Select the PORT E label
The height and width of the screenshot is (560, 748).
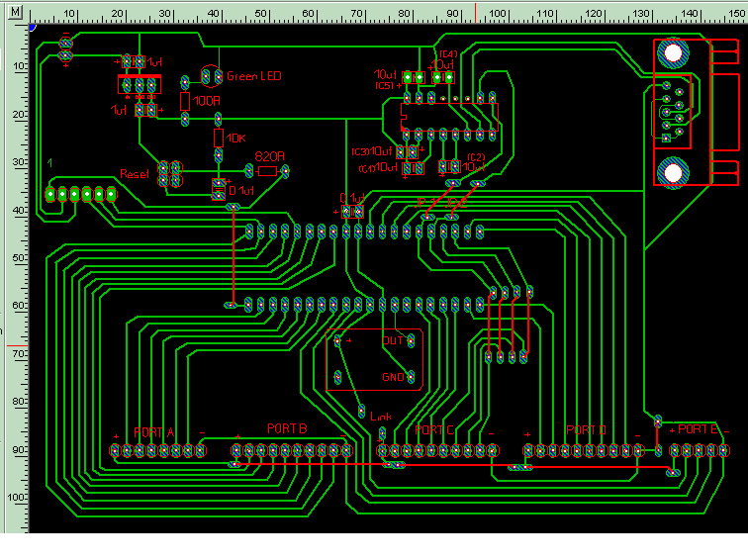(x=697, y=428)
